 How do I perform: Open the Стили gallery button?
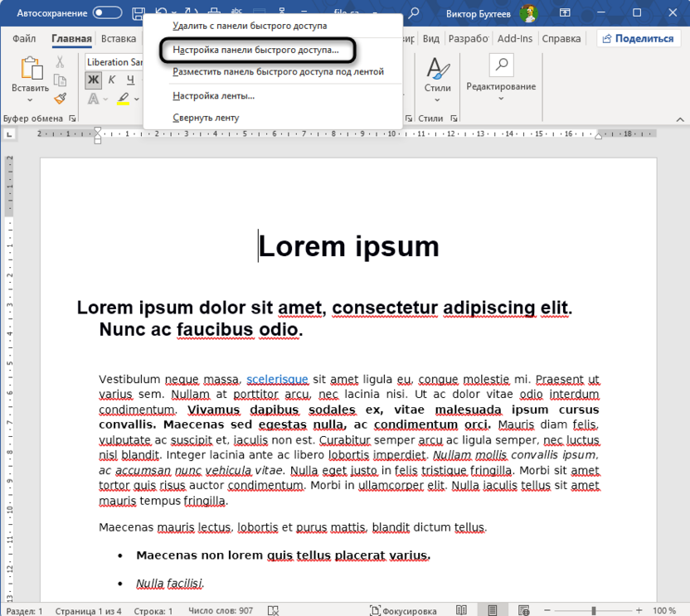[437, 80]
